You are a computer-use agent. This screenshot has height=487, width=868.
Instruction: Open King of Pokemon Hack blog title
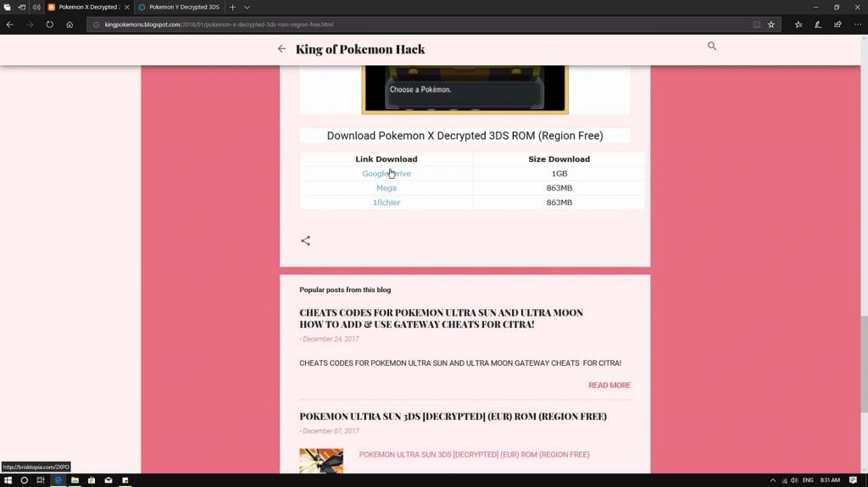(x=360, y=49)
